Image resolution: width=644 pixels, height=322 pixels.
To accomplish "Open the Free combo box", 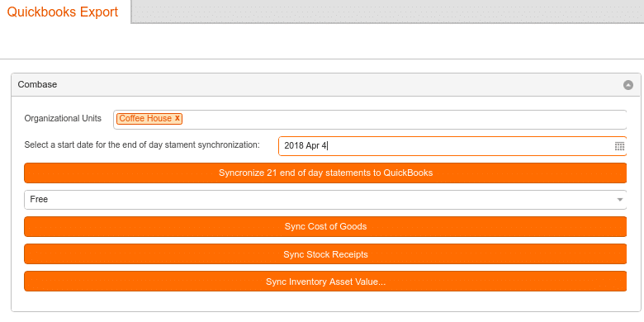I will [x=325, y=200].
